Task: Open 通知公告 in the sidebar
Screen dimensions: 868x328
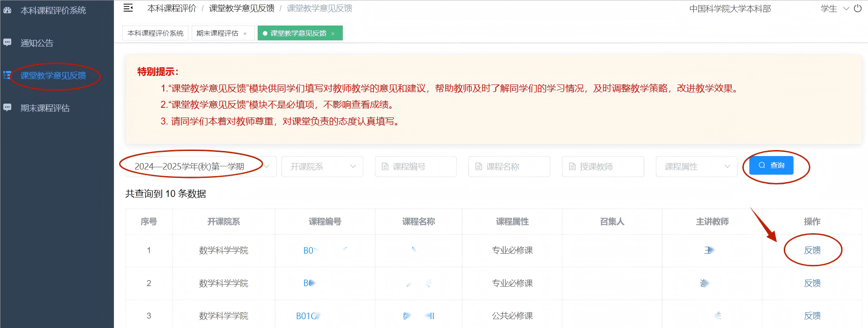Action: tap(37, 43)
